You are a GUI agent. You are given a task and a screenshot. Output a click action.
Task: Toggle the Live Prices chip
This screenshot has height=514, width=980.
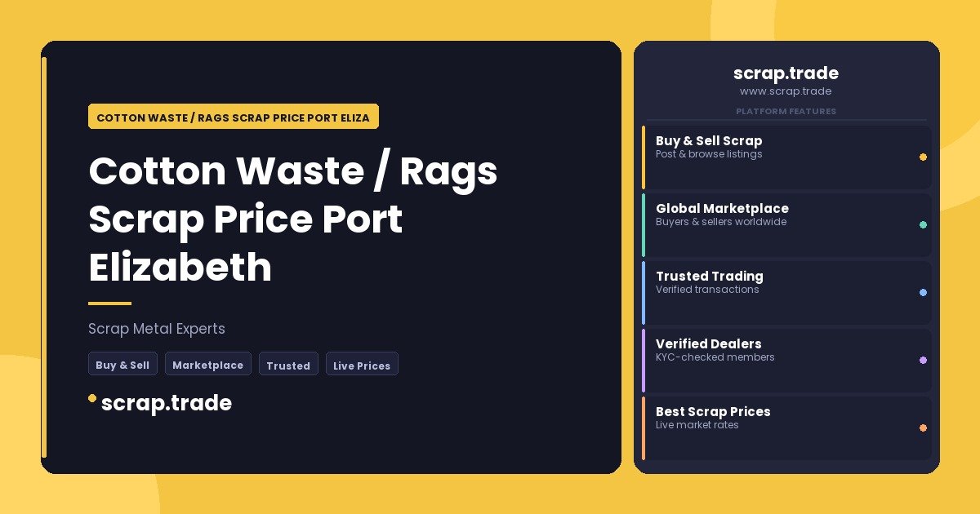[x=362, y=365]
